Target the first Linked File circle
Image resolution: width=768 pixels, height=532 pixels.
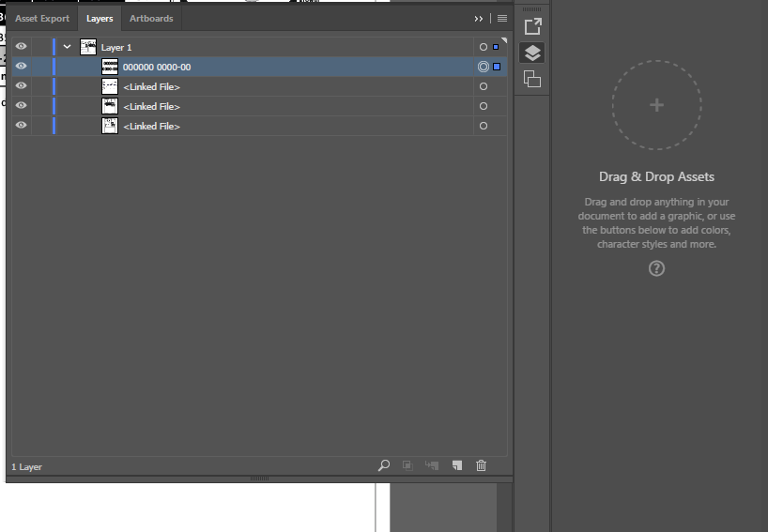484,86
